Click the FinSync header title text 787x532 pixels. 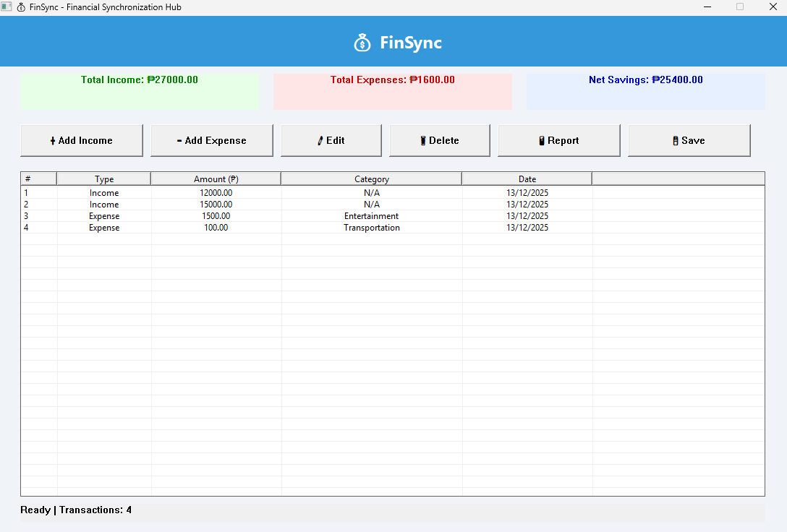pos(411,43)
